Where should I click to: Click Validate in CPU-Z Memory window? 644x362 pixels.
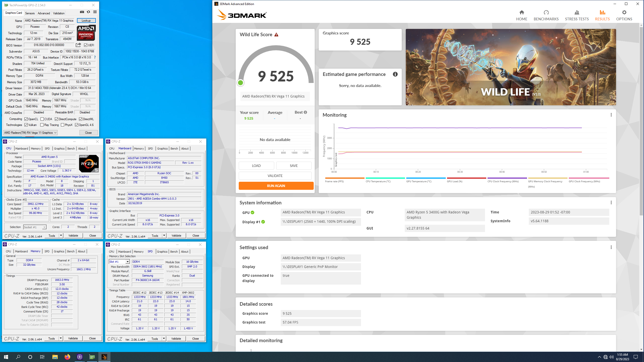pyautogui.click(x=73, y=338)
